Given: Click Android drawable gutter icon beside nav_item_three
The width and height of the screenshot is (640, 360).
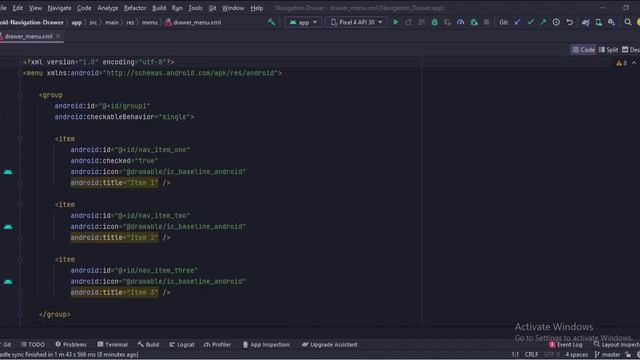Looking at the screenshot, I should [8, 281].
